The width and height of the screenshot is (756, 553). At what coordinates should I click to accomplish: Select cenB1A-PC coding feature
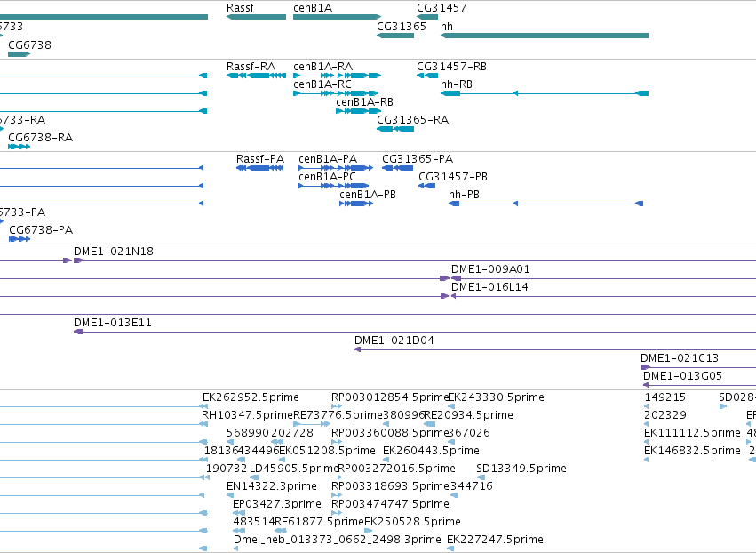(334, 186)
